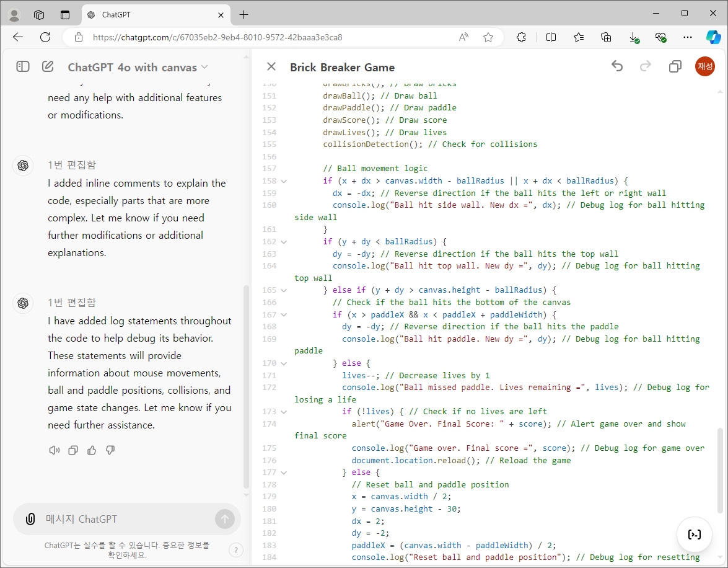Open the favorites list

click(x=579, y=37)
